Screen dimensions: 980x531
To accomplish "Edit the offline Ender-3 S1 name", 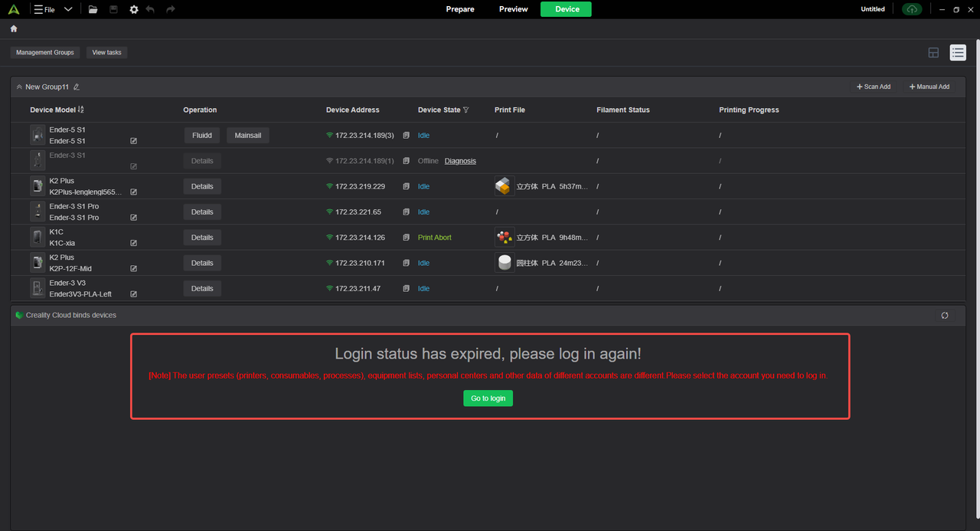I will (x=133, y=166).
